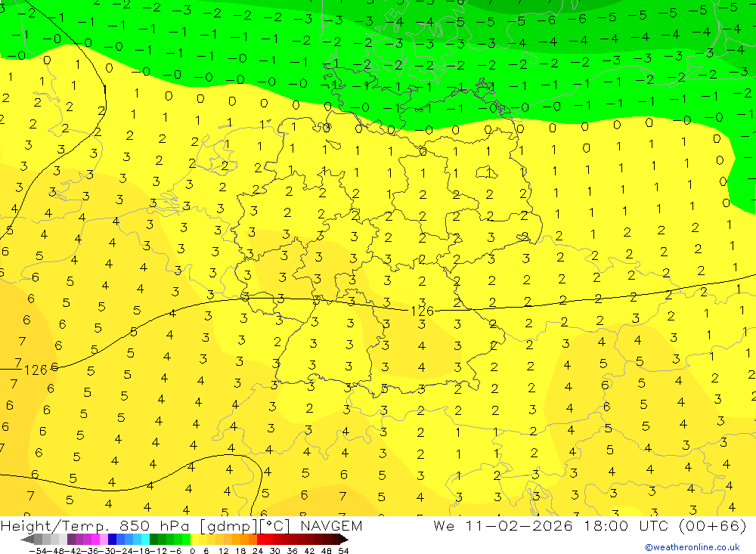Image resolution: width=756 pixels, height=554 pixels.
Task: Select the dark blue legend swatch above -30
Action: (112, 539)
